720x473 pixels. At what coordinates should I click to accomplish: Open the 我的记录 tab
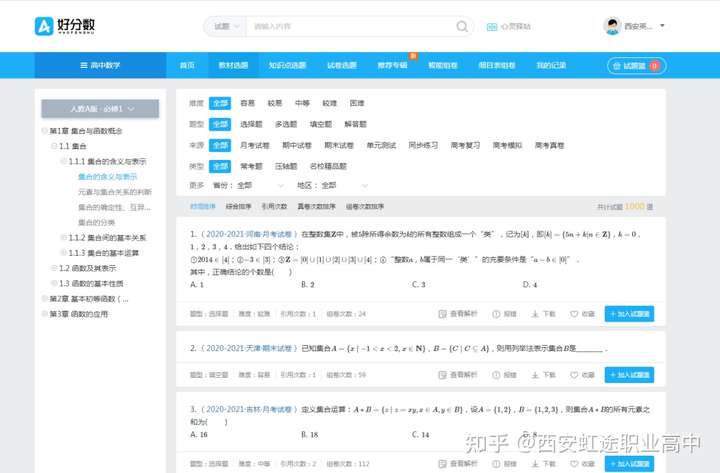551,66
